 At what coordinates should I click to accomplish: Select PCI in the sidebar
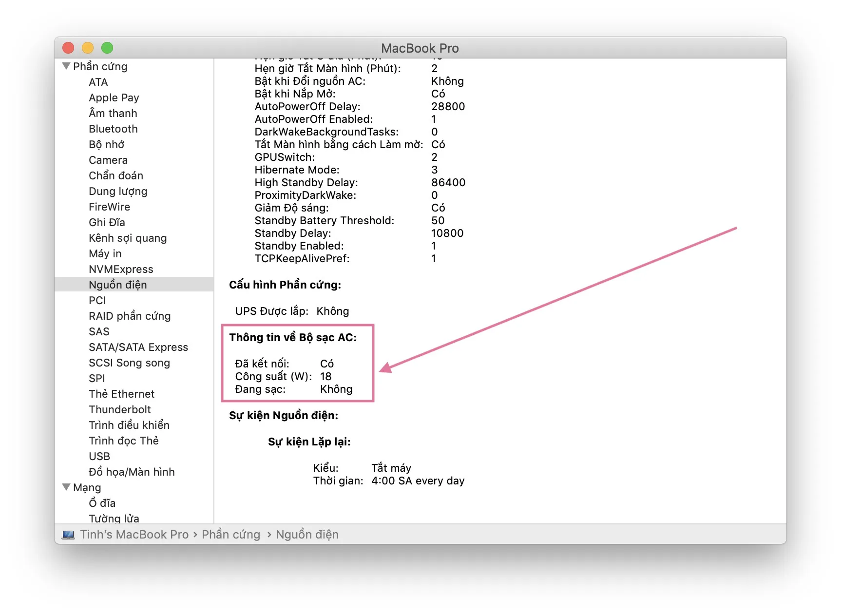click(97, 300)
